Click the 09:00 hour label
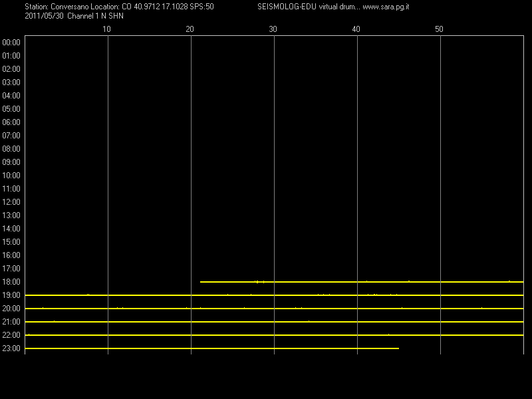 click(11, 162)
